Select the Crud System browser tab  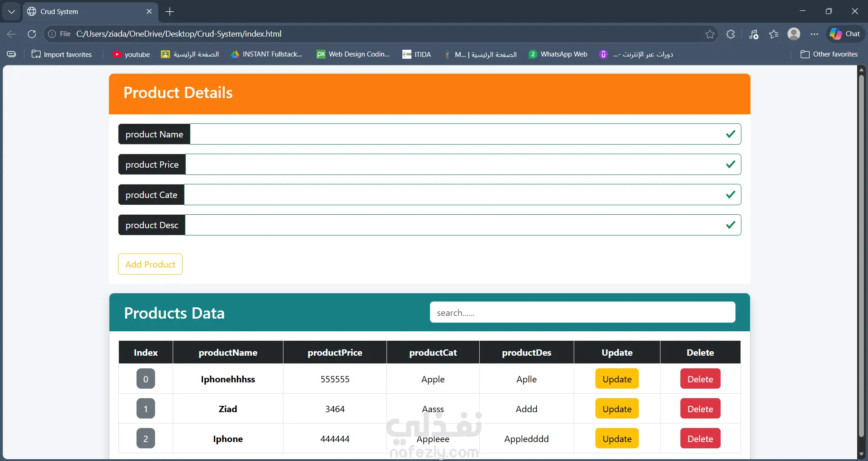pos(90,11)
